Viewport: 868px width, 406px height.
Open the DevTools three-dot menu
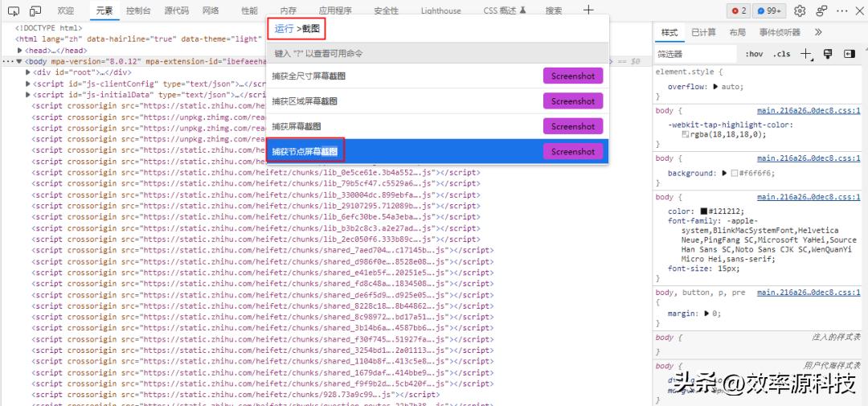[x=842, y=10]
